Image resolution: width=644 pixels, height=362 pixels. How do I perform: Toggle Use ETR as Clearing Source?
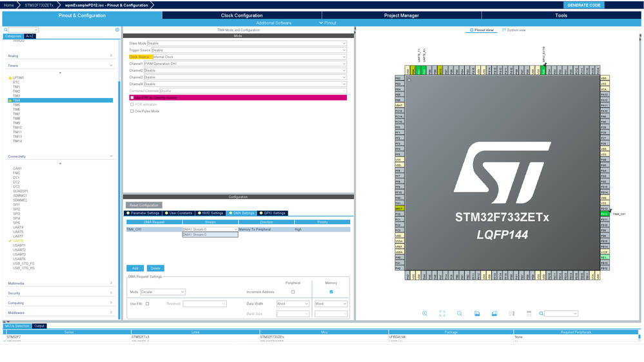132,98
